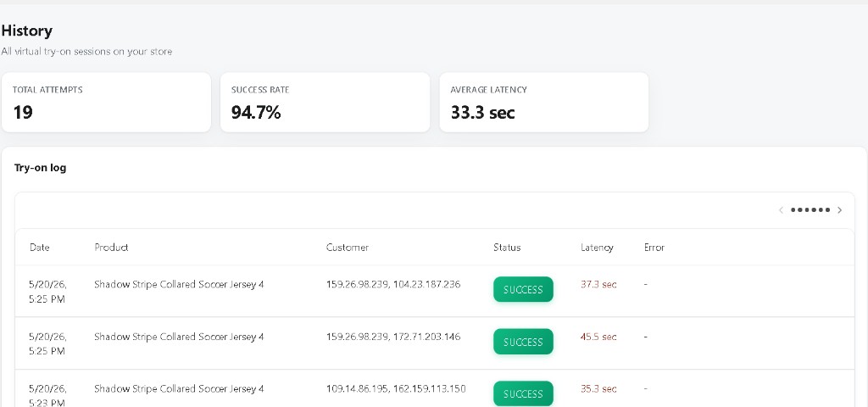Select the 35.3 sec latency value
Viewport: 868px width, 407px height.
point(598,388)
